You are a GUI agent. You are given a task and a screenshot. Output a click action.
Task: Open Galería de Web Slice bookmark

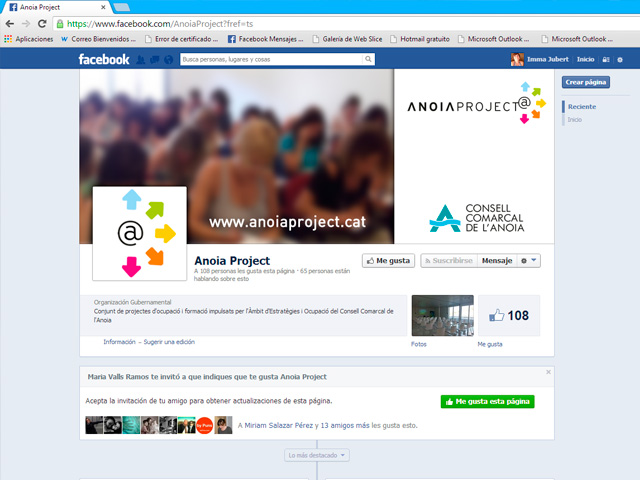click(x=347, y=39)
